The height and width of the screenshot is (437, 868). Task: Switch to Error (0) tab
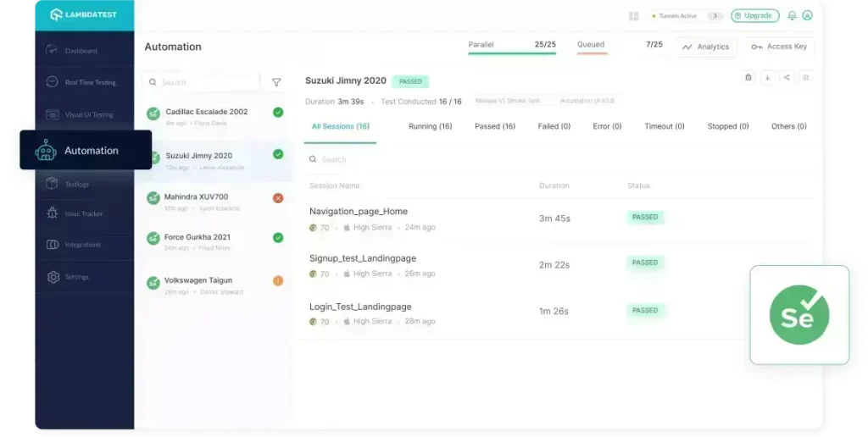[607, 126]
